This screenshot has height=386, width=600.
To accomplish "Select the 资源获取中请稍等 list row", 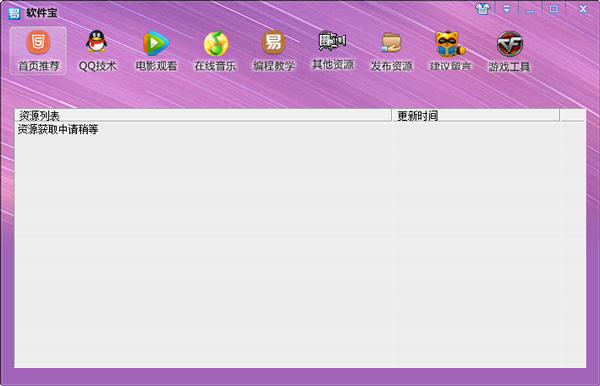I will [300, 129].
